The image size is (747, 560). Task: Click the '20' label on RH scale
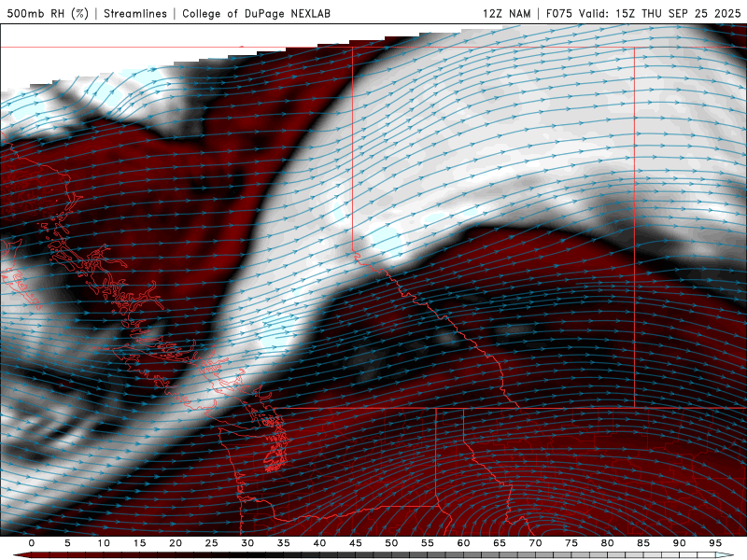click(176, 543)
